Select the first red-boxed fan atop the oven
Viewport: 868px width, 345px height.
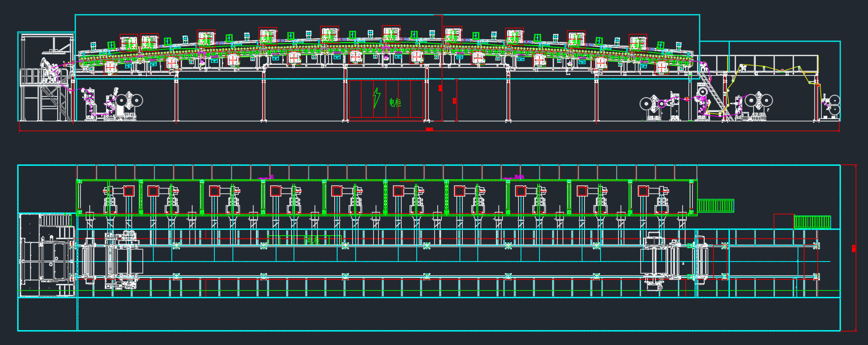(128, 43)
